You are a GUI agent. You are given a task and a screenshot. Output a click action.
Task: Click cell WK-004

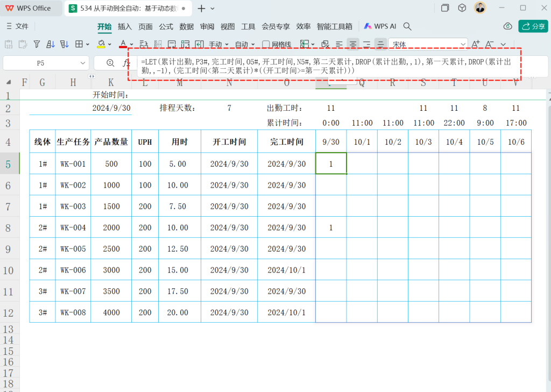coord(73,227)
